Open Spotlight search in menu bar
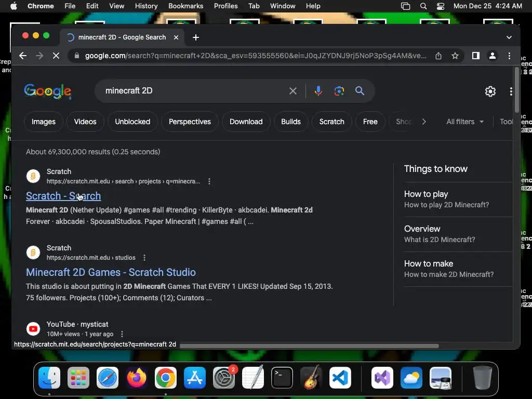 423,6
